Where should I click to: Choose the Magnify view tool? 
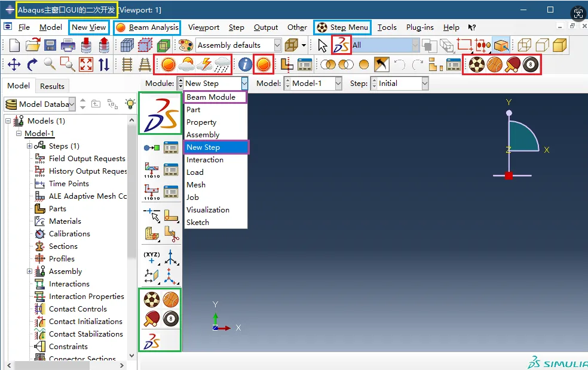(50, 64)
